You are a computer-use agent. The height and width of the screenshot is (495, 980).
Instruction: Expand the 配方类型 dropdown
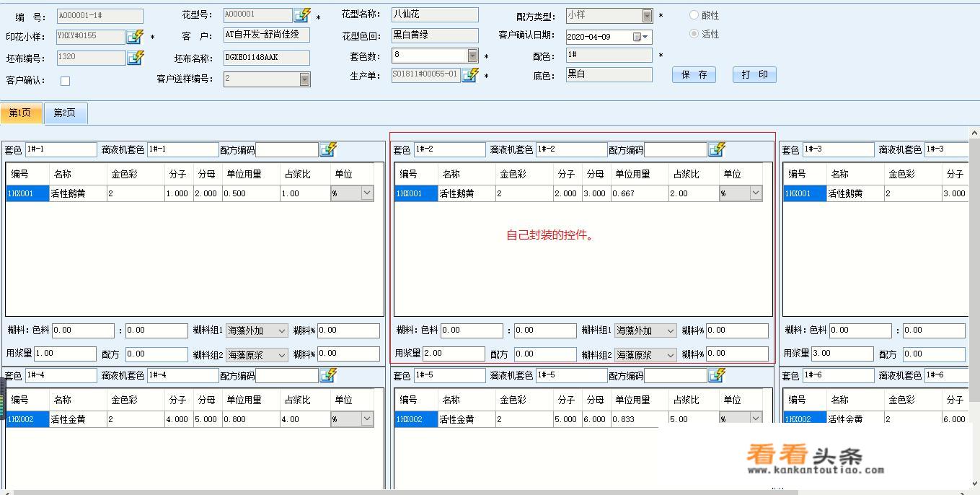click(x=647, y=15)
